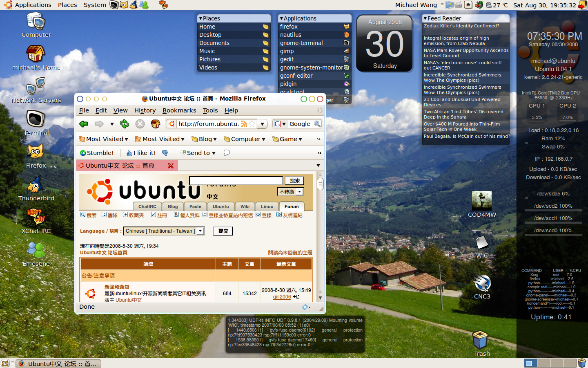
Task: Open Documents in the Places screenlet
Action: (234, 43)
